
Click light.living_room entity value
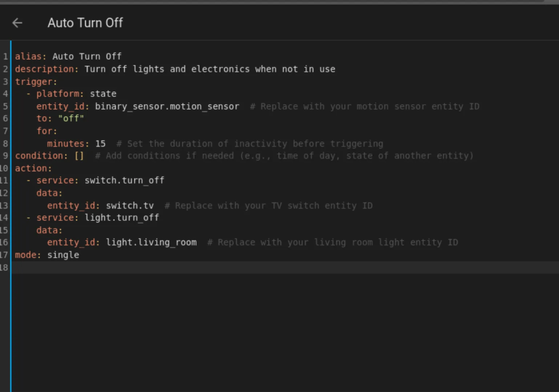[x=151, y=242]
